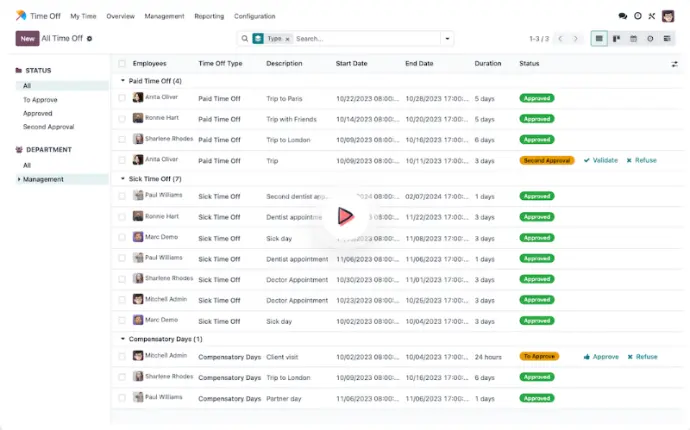Open the user avatar menu

(x=667, y=16)
